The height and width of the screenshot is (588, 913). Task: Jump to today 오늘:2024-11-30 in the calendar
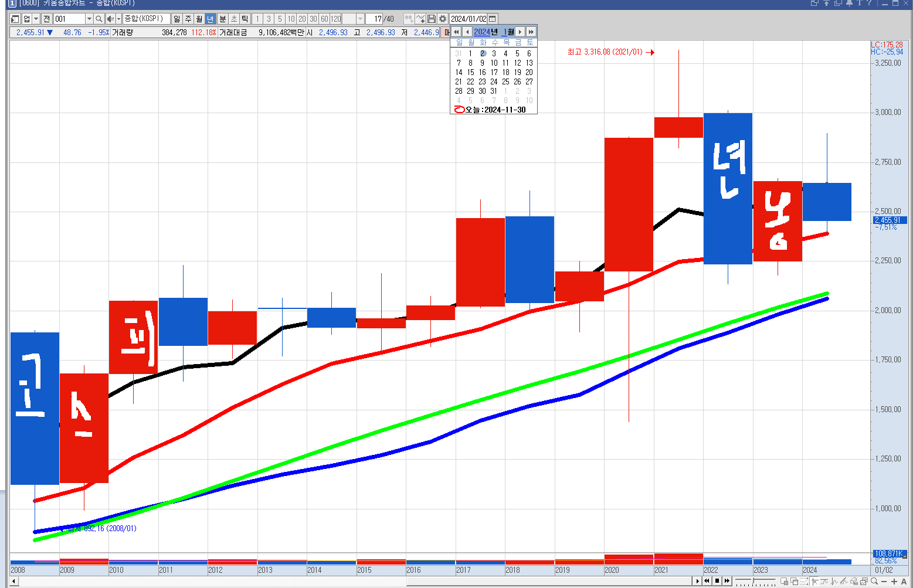(x=491, y=110)
